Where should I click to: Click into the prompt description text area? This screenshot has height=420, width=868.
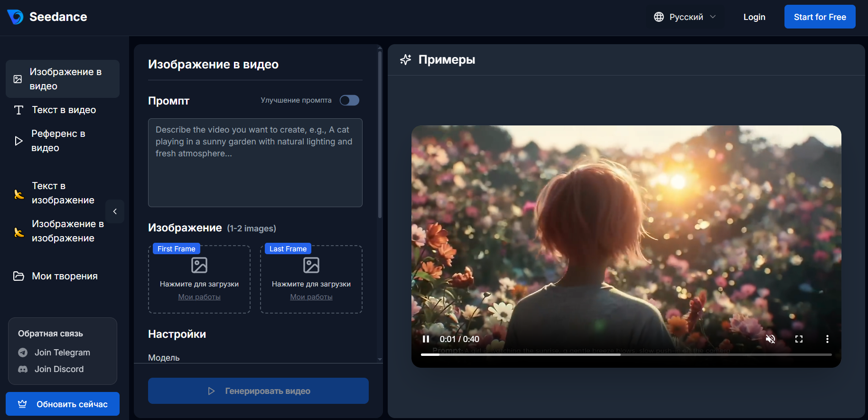pyautogui.click(x=255, y=162)
